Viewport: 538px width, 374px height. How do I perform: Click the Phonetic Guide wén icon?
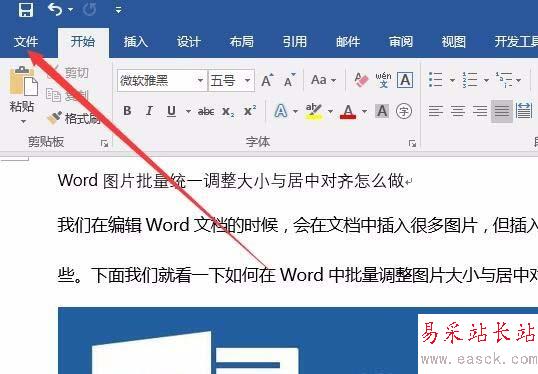pyautogui.click(x=383, y=80)
